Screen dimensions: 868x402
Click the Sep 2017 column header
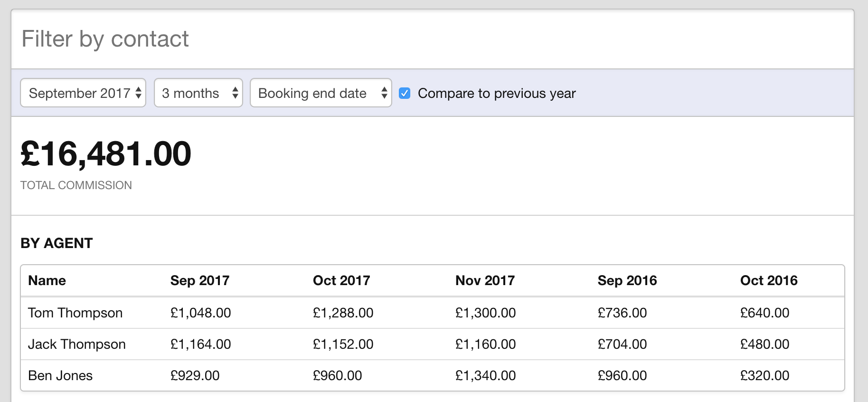(x=200, y=280)
